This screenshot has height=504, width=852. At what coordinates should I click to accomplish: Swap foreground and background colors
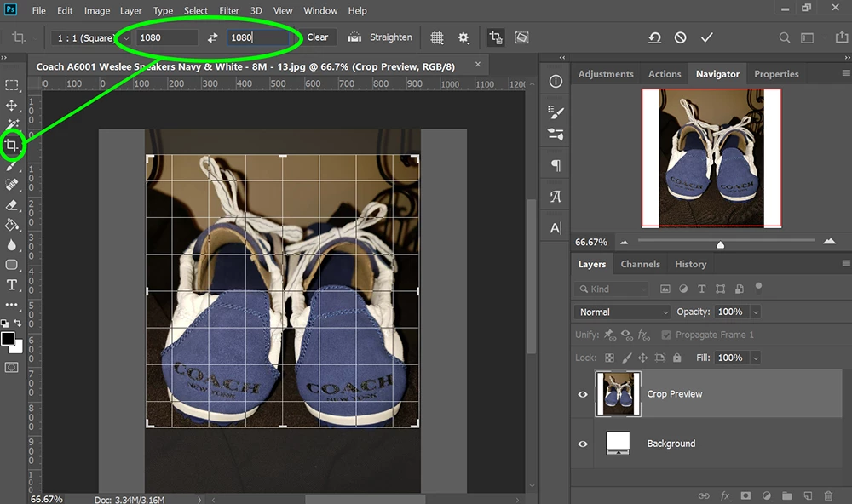point(18,323)
